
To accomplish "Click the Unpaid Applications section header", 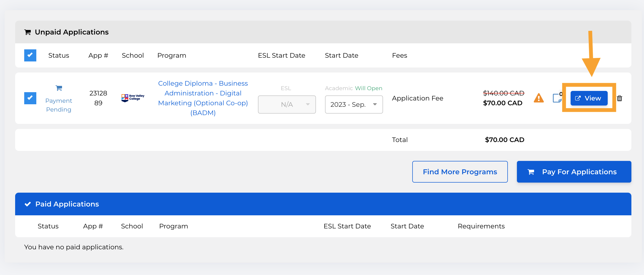I will click(72, 32).
